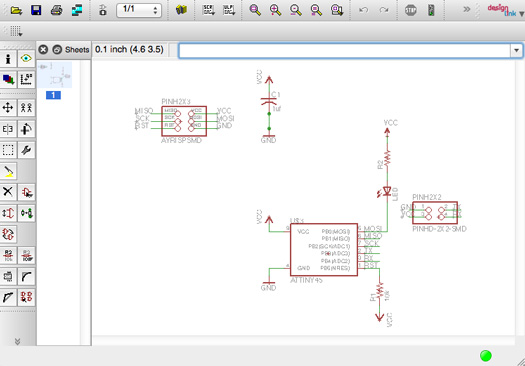Select the Mirror tool

point(8,129)
